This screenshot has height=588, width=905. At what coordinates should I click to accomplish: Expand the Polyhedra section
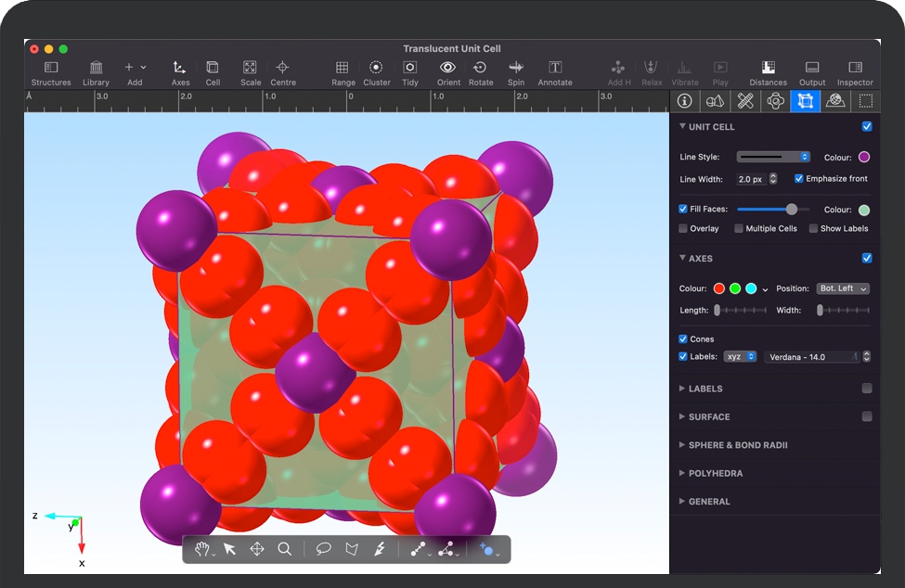point(716,473)
